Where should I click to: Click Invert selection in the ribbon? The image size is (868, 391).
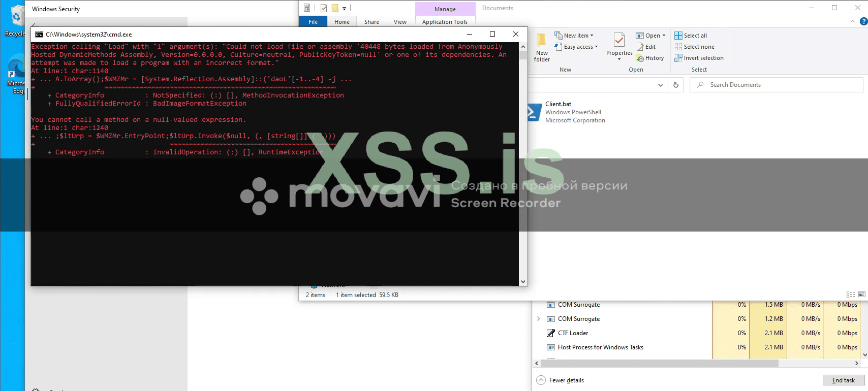coord(699,58)
